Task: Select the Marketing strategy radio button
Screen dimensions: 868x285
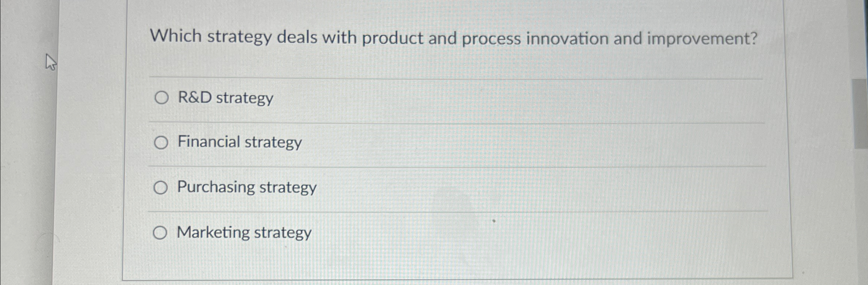Action: (161, 233)
